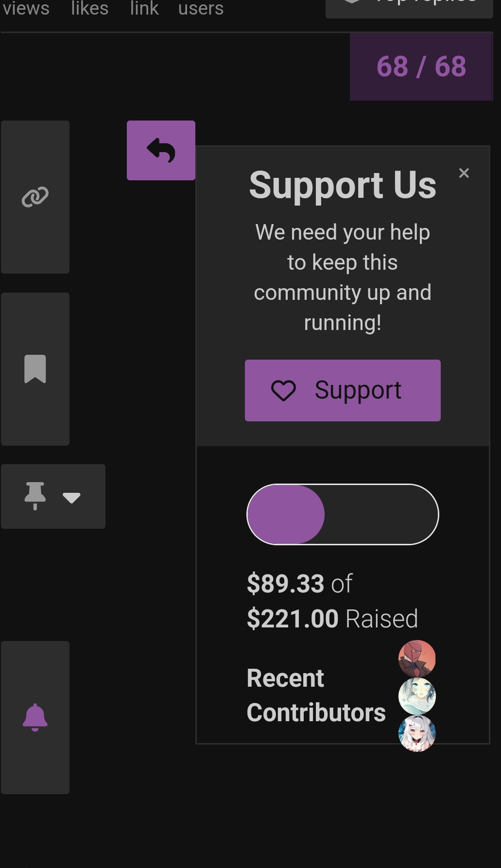Image resolution: width=501 pixels, height=868 pixels.
Task: Dismiss the Support Us banner
Action: tap(464, 173)
